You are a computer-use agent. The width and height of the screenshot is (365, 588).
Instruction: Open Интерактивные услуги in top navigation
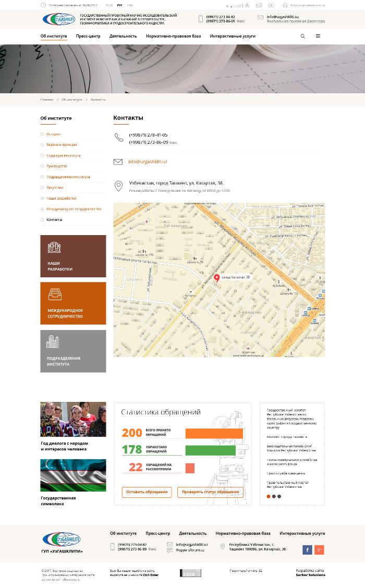(233, 36)
